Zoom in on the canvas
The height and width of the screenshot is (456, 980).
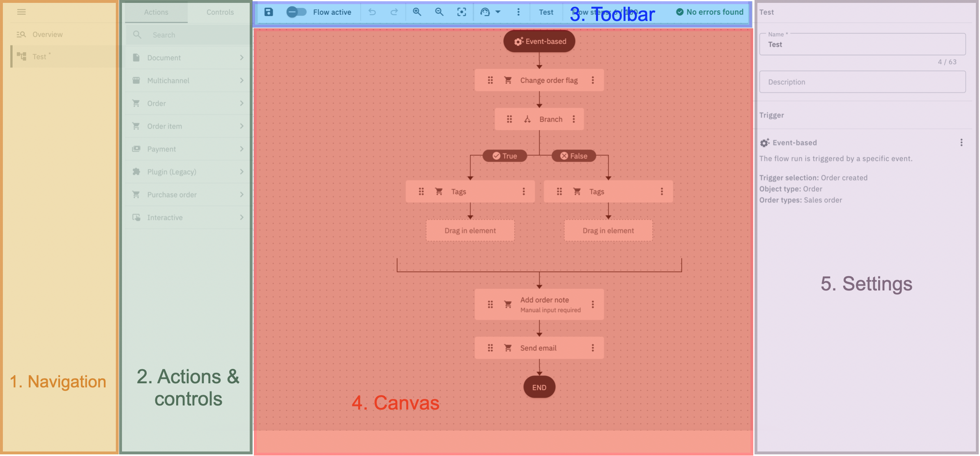click(417, 12)
